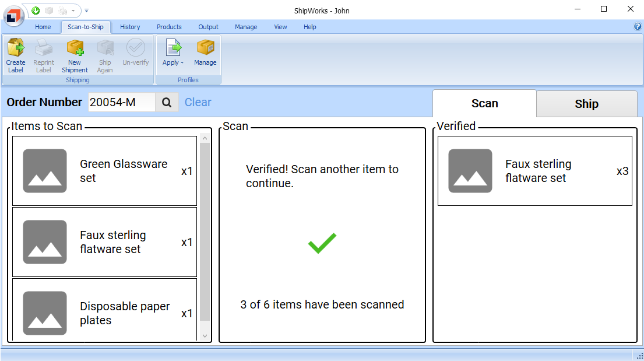Click the Disposable paper plates thumbnail
Image resolution: width=644 pixels, height=361 pixels.
pyautogui.click(x=45, y=313)
